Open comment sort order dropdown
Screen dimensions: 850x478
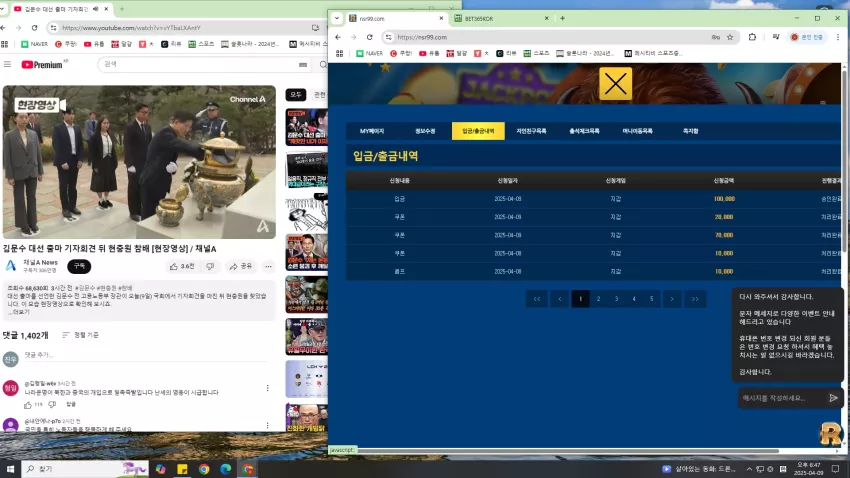point(80,335)
